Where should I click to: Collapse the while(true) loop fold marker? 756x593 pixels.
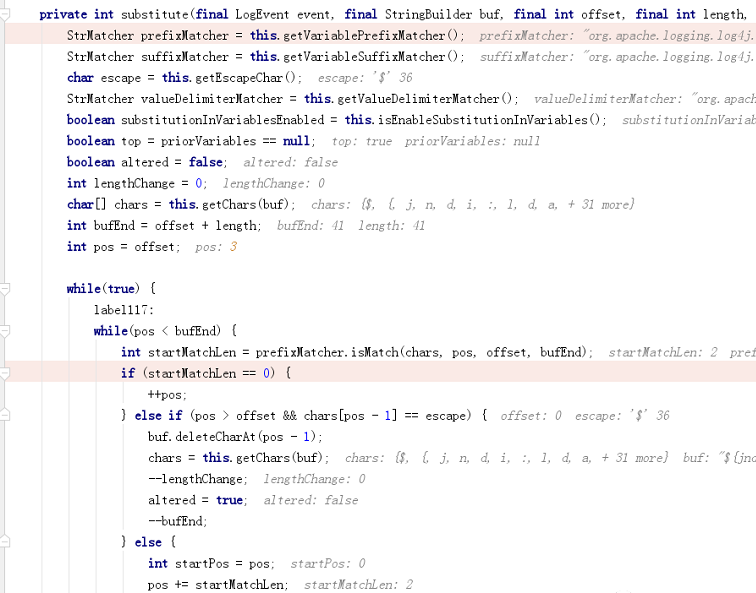[4, 289]
